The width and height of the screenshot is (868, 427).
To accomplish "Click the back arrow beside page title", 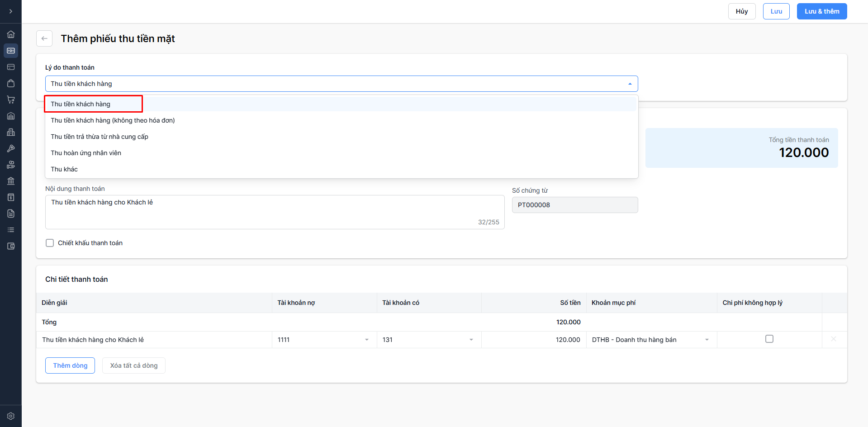I will click(44, 38).
